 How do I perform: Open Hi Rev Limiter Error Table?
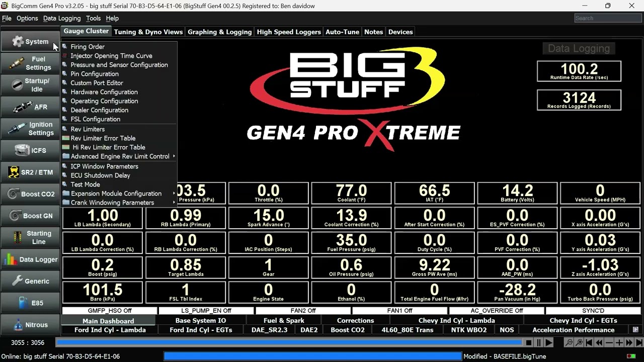[x=119, y=147]
